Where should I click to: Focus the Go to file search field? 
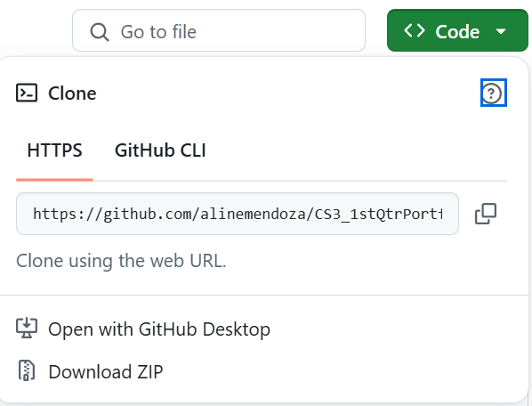[x=219, y=30]
